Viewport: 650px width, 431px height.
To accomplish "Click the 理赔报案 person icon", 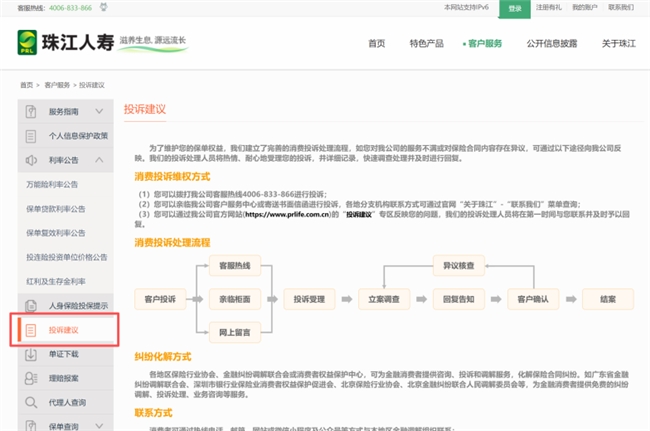I will (x=31, y=378).
